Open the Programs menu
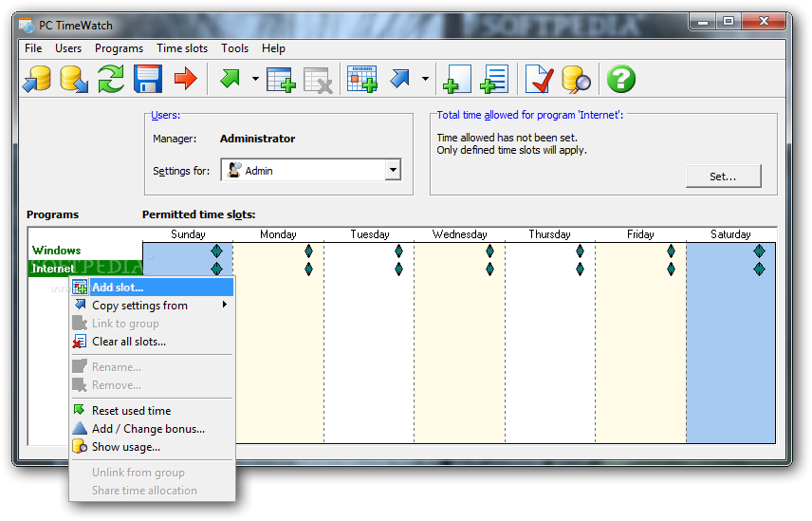812x521 pixels. [120, 48]
